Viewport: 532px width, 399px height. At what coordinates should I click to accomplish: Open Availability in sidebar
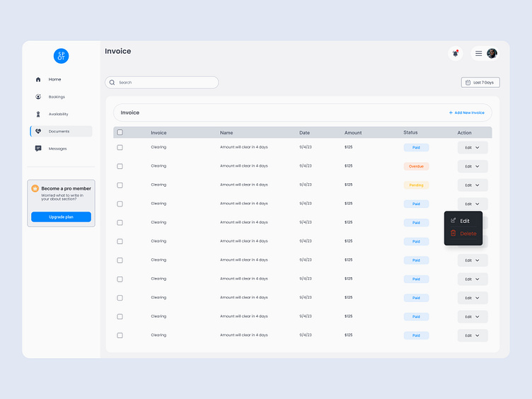pos(58,114)
